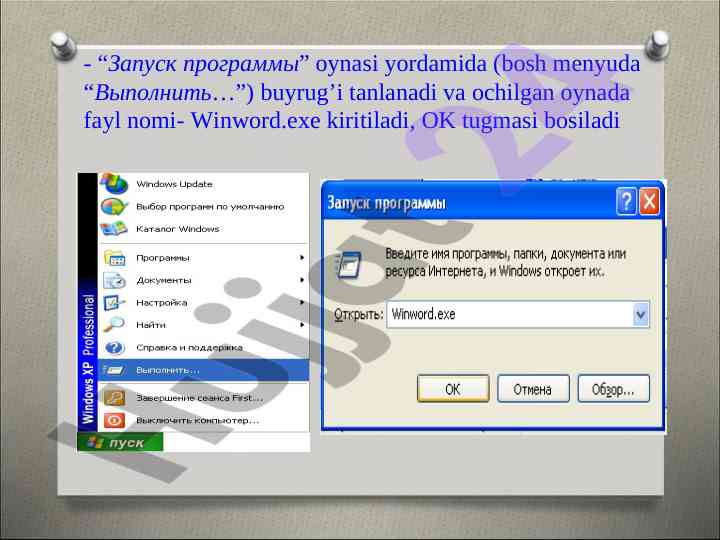Open the Открыть combo box dropdown arrow
720x540 pixels.
coord(641,315)
